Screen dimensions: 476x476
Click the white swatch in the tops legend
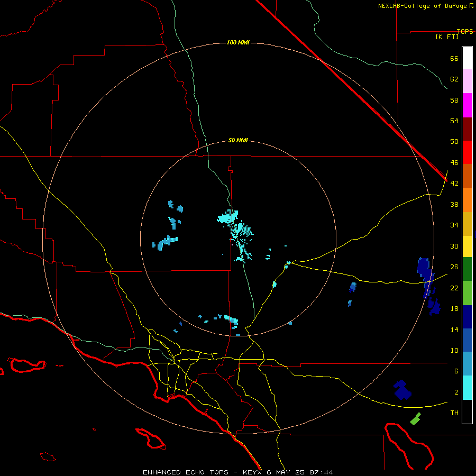[x=467, y=58]
